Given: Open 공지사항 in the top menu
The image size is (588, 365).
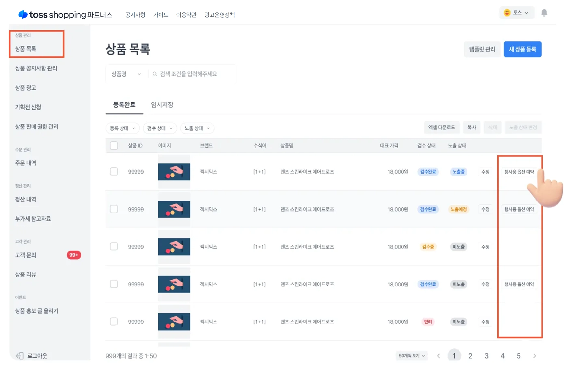Looking at the screenshot, I should coord(135,15).
